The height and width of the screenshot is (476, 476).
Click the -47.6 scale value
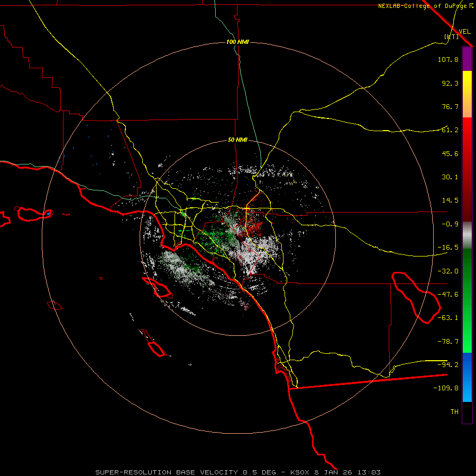click(448, 295)
